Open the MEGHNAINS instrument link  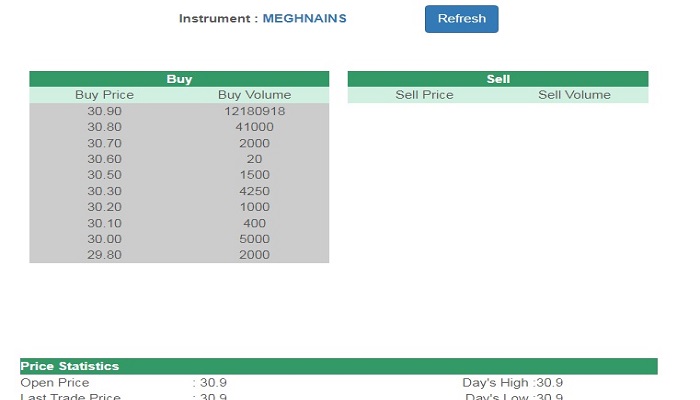click(x=304, y=18)
